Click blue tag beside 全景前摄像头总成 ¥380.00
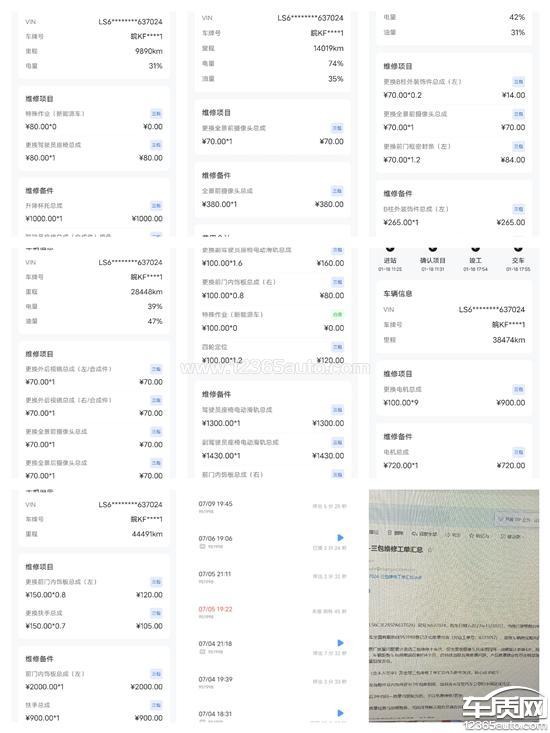The height and width of the screenshot is (733, 550). point(337,191)
